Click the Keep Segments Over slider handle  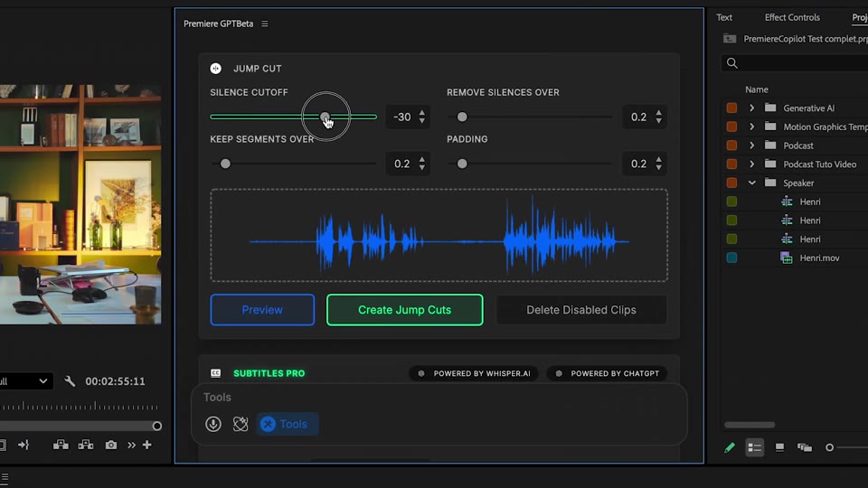[225, 164]
